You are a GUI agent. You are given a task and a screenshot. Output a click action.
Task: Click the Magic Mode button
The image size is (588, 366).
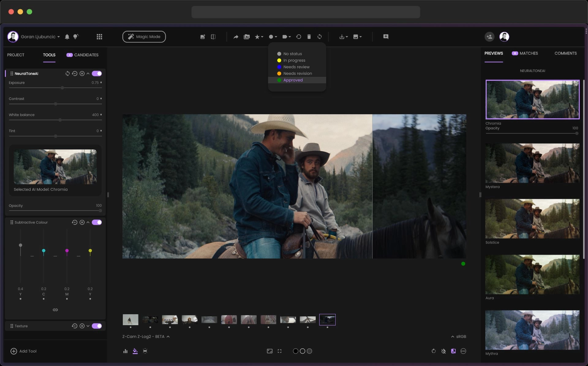[144, 37]
